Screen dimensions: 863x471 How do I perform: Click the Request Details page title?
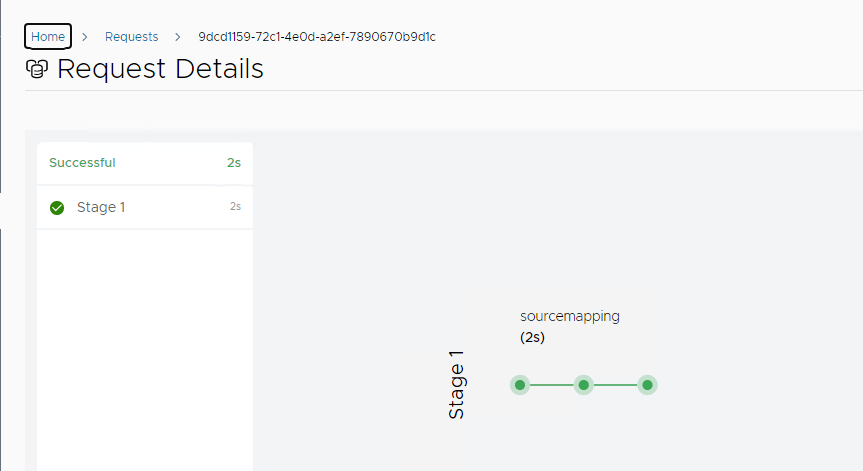coord(160,69)
